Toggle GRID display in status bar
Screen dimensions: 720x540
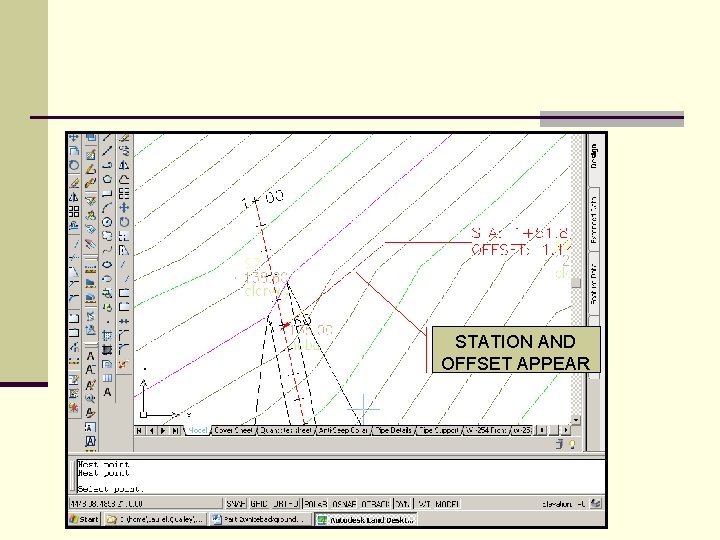click(x=259, y=504)
